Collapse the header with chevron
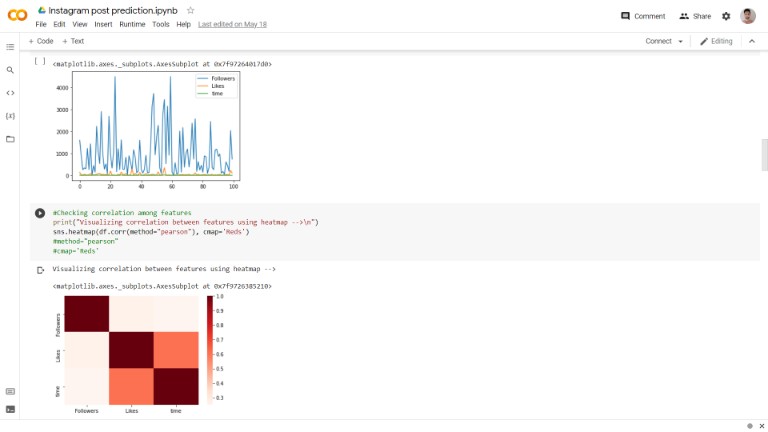This screenshot has width=768, height=432. pos(752,41)
